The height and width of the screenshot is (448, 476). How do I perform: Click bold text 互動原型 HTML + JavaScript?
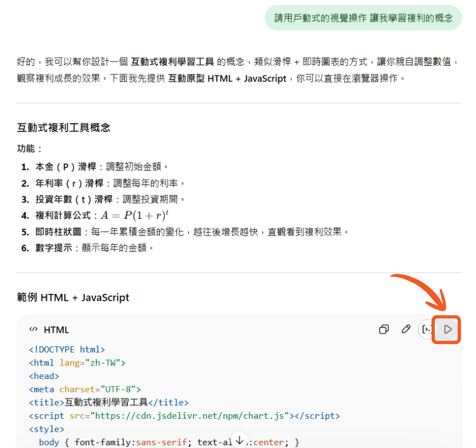pyautogui.click(x=227, y=78)
